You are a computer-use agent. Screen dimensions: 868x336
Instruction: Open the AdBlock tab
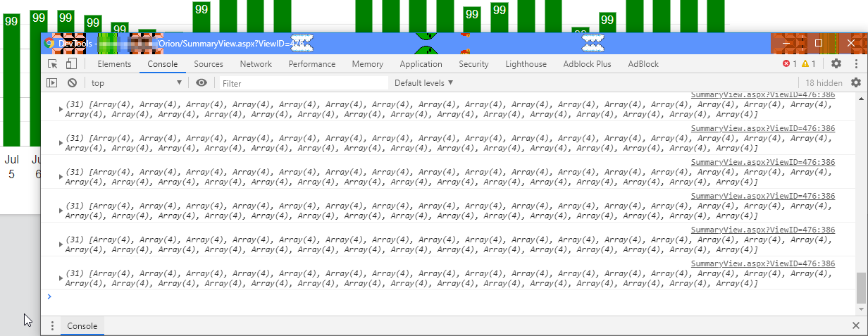pos(643,64)
